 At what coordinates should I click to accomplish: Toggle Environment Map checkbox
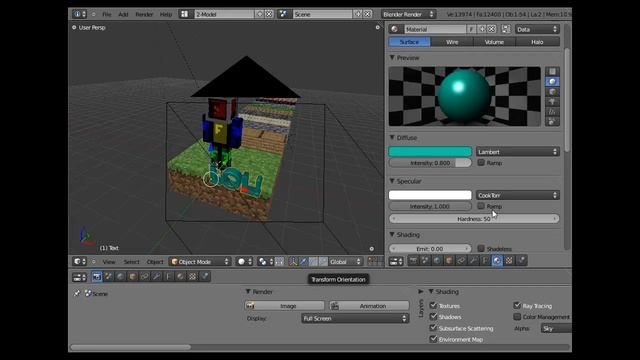tap(433, 339)
